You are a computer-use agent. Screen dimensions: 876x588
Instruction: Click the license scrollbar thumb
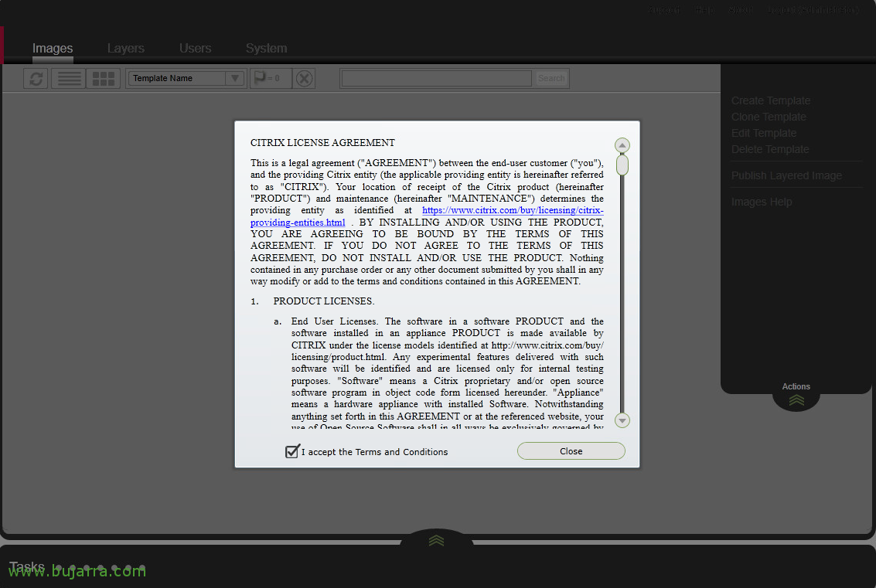point(622,165)
